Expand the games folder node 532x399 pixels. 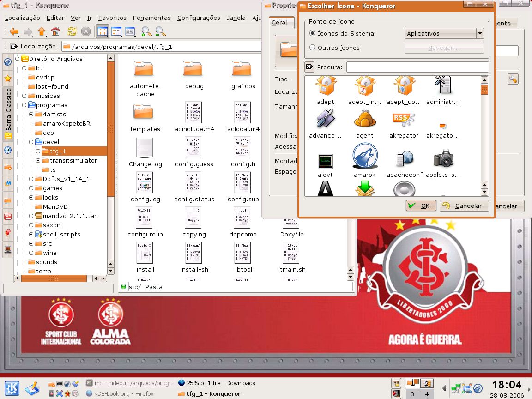coord(31,188)
